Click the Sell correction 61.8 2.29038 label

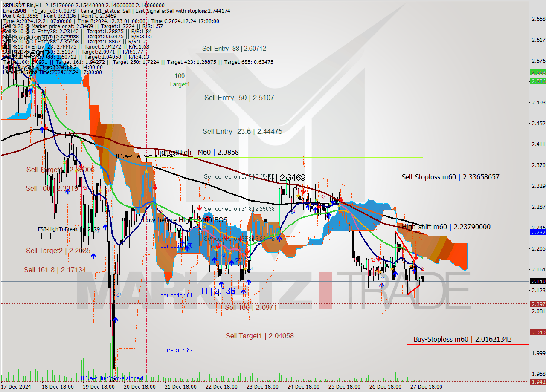239,209
